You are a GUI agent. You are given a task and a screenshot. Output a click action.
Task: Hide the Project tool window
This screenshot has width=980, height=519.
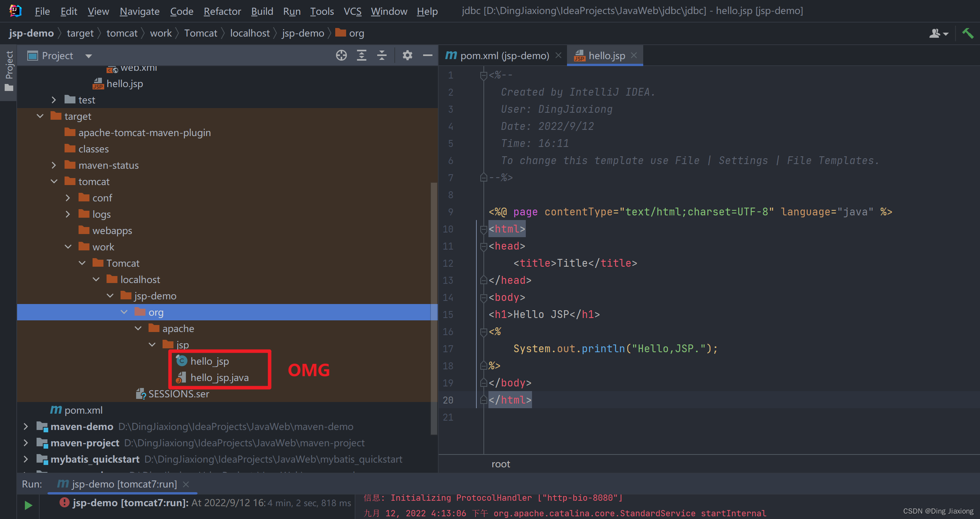(428, 55)
